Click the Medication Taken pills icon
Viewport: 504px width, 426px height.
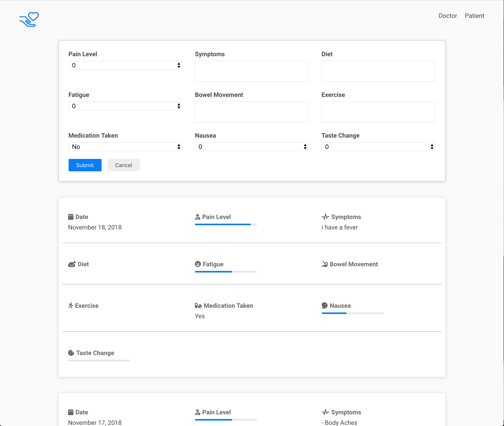(198, 306)
